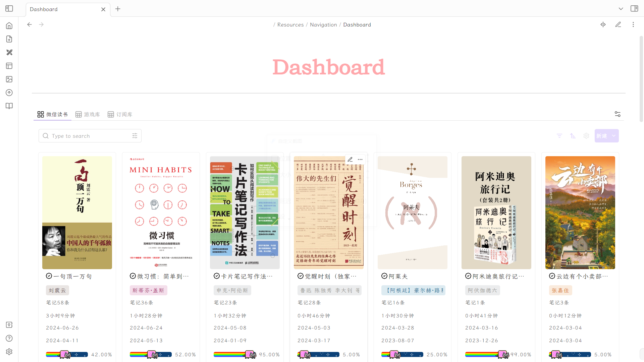Open the help icon in sidebar
Image resolution: width=644 pixels, height=362 pixels.
pos(9,338)
